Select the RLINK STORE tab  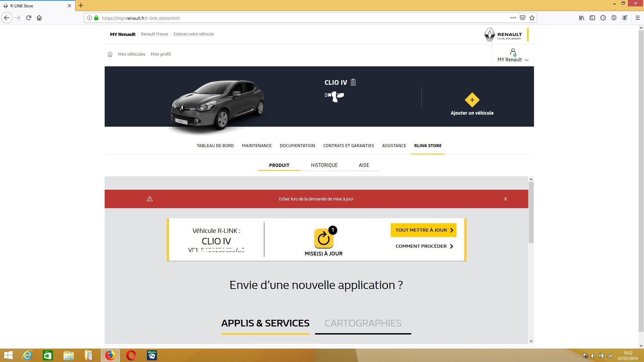pyautogui.click(x=428, y=146)
